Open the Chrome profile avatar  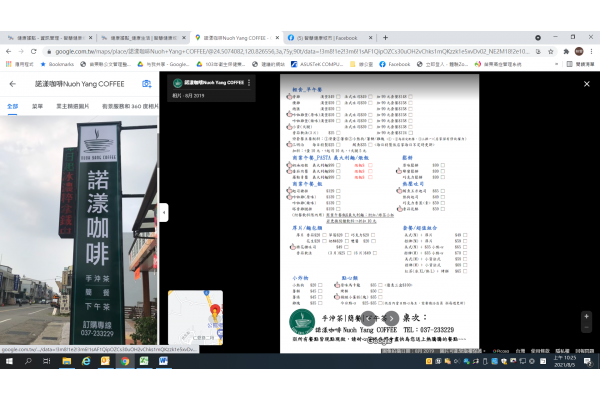pyautogui.click(x=579, y=51)
